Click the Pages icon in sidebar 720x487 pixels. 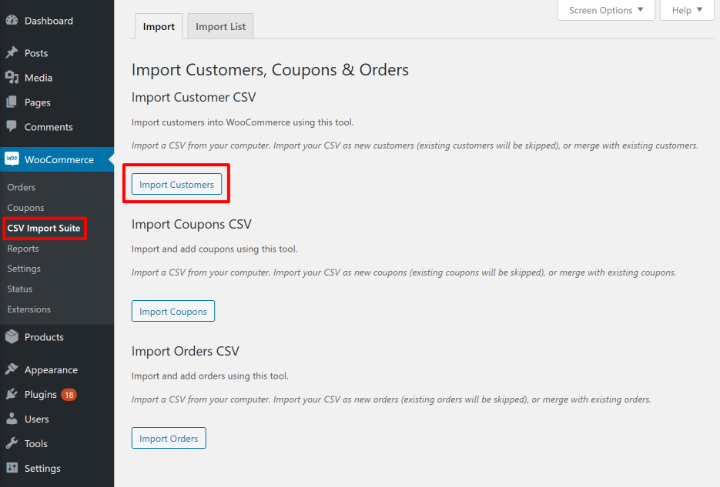[12, 102]
